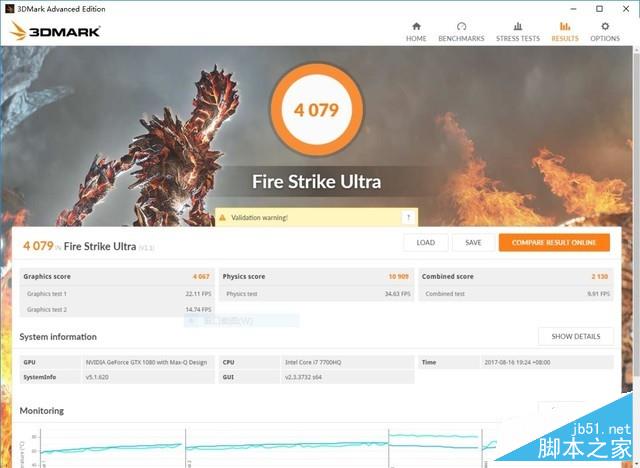Click the Validation warning! banner
640x468 pixels.
[x=316, y=217]
